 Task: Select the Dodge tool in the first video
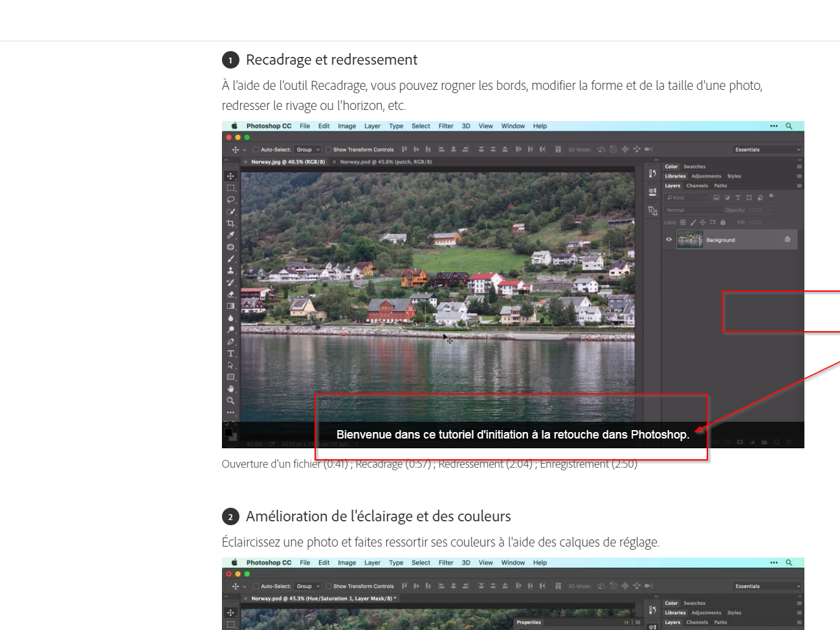point(230,330)
